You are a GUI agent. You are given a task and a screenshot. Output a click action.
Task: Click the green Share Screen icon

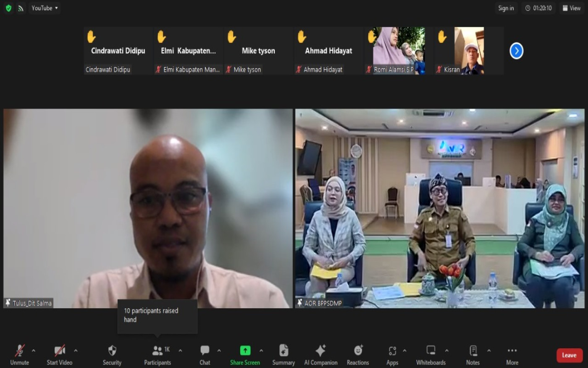pyautogui.click(x=245, y=351)
